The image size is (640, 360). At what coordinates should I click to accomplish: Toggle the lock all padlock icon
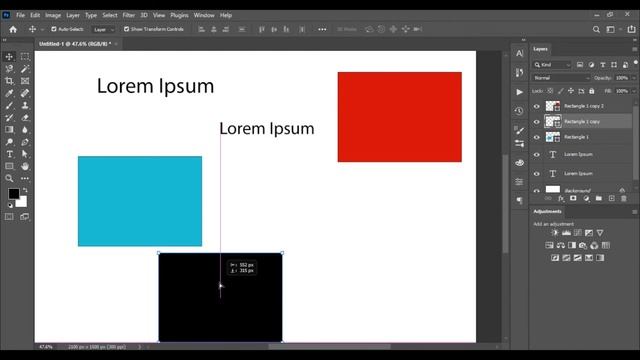(591, 91)
